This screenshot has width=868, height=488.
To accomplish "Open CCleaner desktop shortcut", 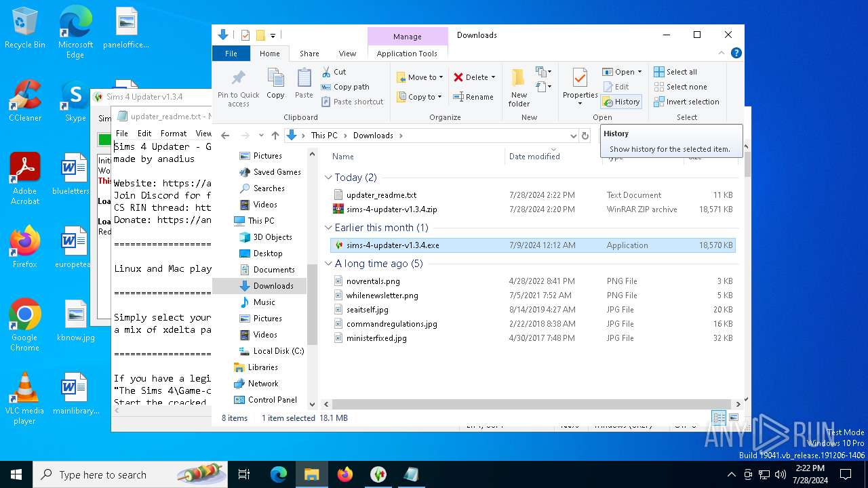I will pyautogui.click(x=25, y=102).
